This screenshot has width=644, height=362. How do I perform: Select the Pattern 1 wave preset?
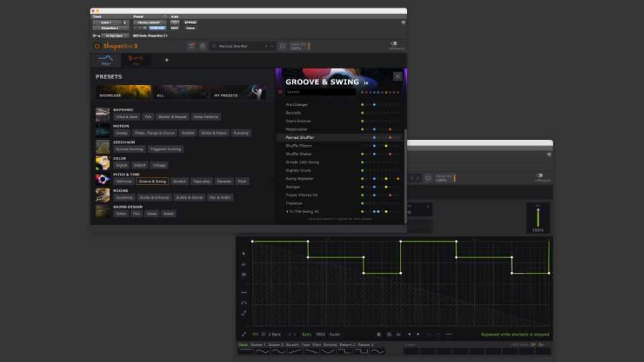coord(347,345)
